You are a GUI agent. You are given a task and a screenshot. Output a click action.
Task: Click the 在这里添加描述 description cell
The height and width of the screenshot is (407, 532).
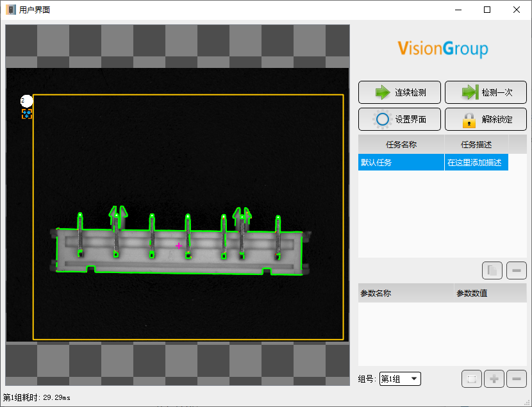pos(476,162)
